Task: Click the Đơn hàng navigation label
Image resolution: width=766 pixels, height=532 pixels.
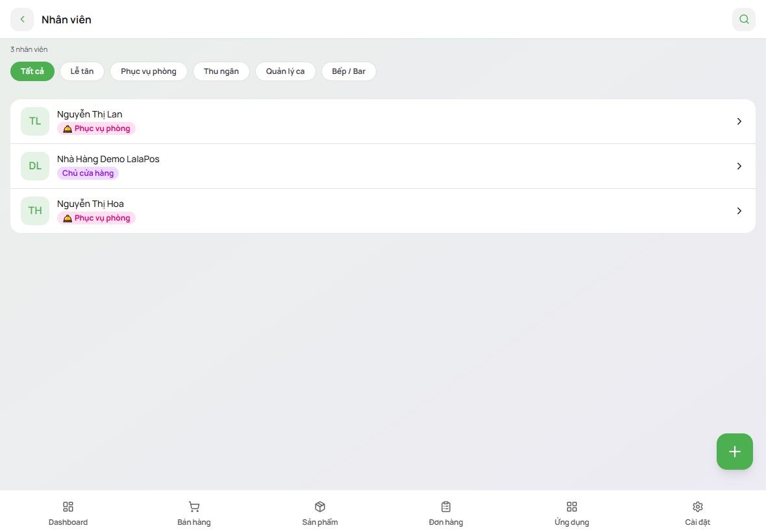Action: (446, 522)
